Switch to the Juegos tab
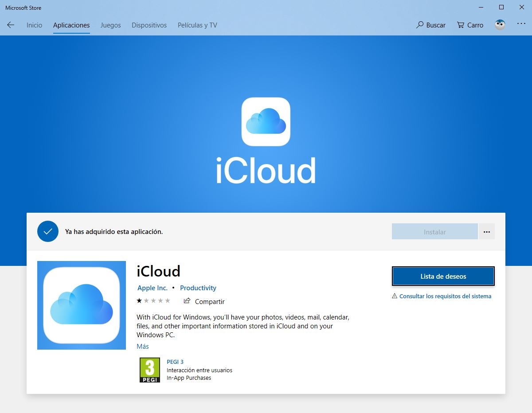Viewport: 532px width, 413px height. pos(111,25)
